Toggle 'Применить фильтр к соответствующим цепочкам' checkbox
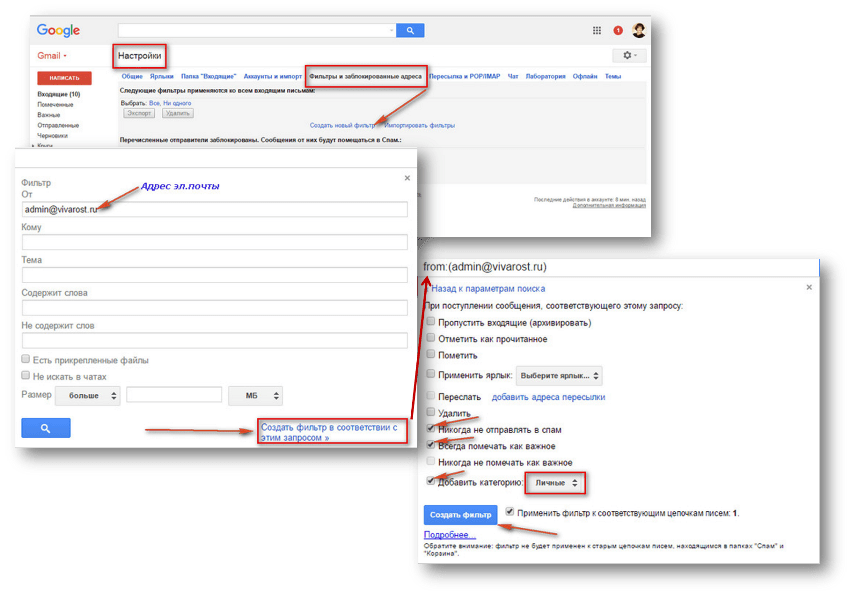The image size is (850, 594). pos(510,511)
